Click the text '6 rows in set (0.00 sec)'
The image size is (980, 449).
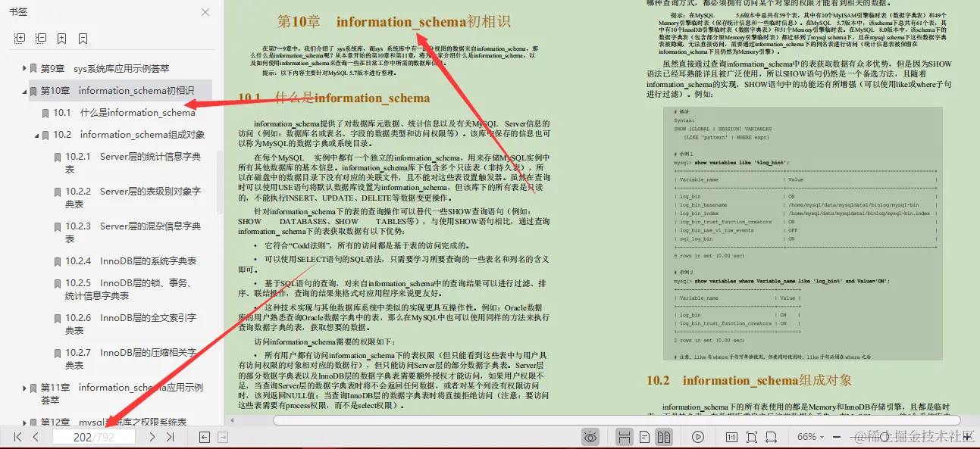[708, 256]
